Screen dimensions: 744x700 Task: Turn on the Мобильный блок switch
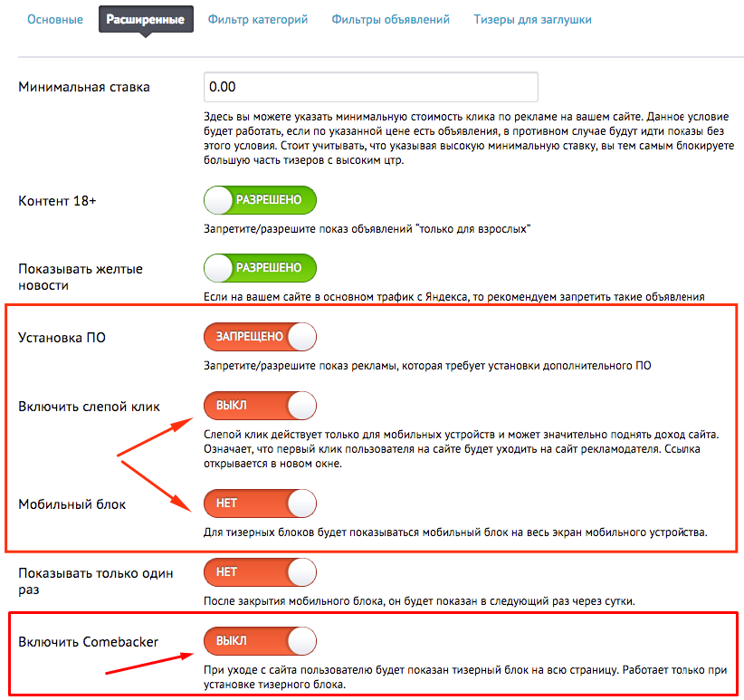click(260, 503)
